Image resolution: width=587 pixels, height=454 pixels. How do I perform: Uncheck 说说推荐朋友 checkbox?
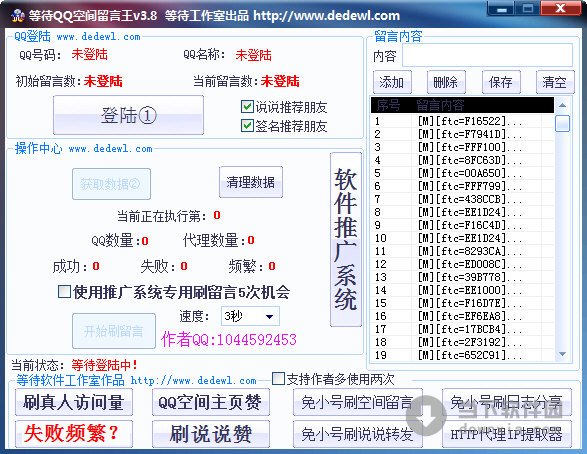pos(247,107)
